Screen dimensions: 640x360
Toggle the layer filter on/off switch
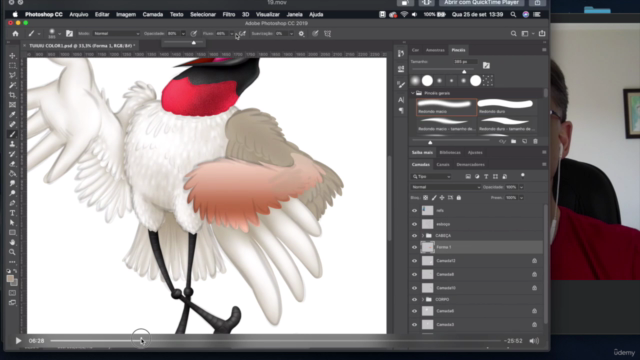pyautogui.click(x=522, y=176)
